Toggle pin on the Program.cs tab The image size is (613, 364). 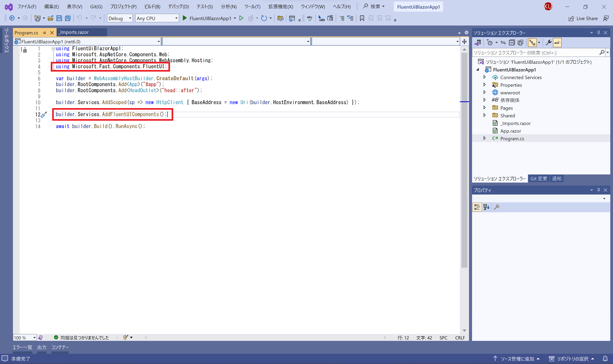(44, 33)
